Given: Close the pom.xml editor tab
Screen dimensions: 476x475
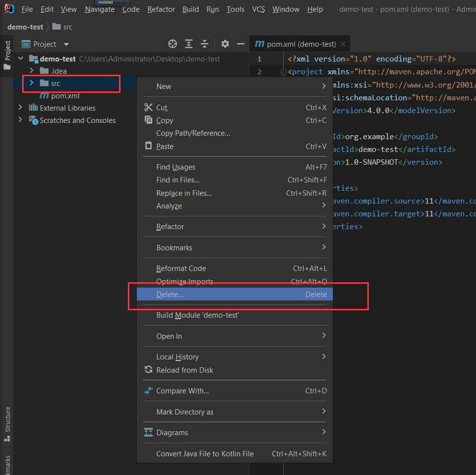Looking at the screenshot, I should point(343,44).
